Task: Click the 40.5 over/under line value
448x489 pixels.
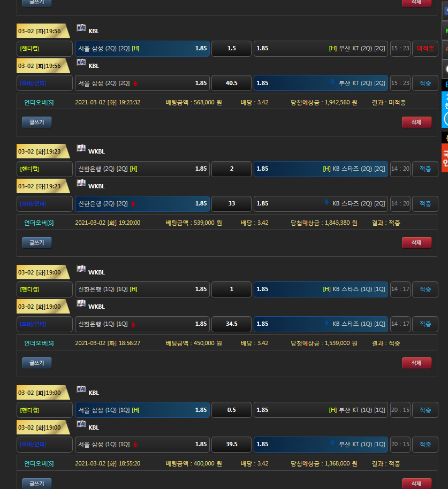Action: pos(231,83)
